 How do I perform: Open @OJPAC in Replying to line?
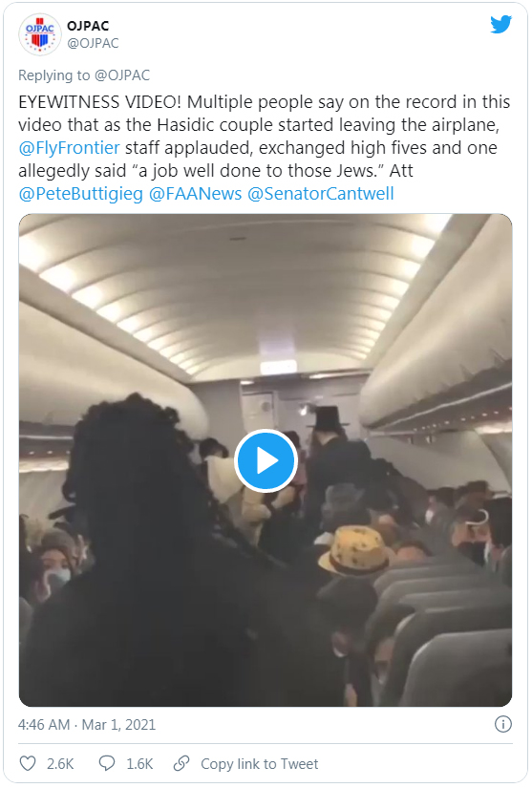pyautogui.click(x=122, y=75)
